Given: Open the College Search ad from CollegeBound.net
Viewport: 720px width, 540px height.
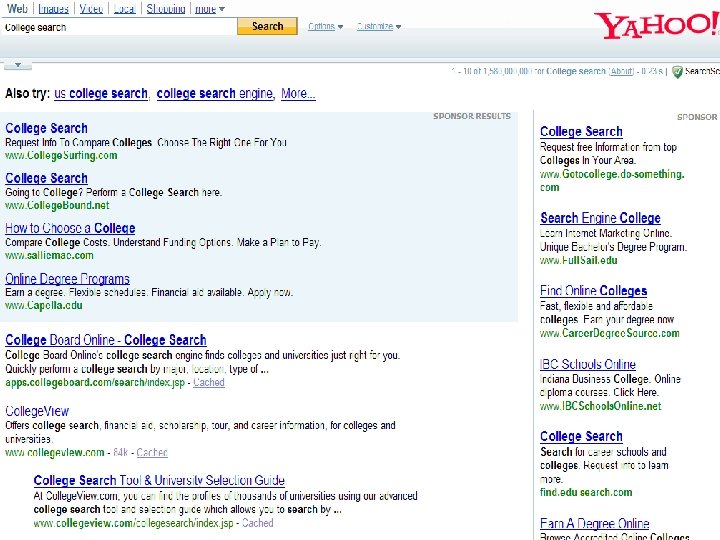Looking at the screenshot, I should [46, 178].
